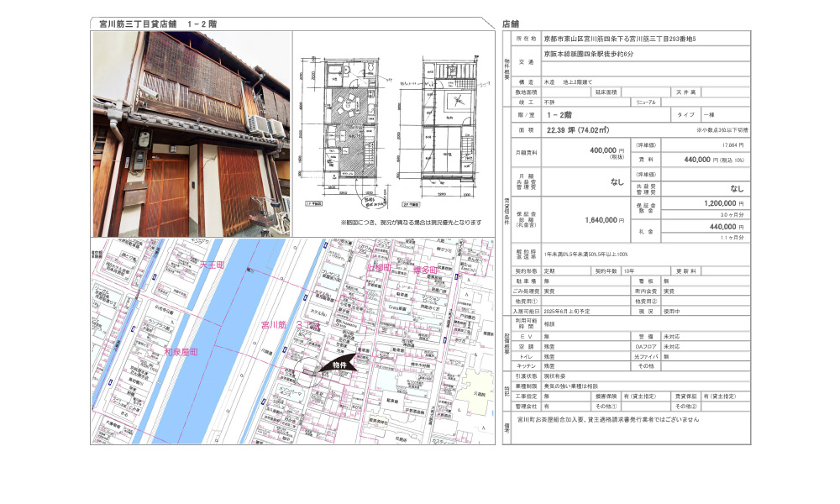Image resolution: width=840 pixels, height=504 pixels.
Task: Click the refund rate 1年未満0%,5年未満50%,5年以上100%
Action: [x=586, y=255]
